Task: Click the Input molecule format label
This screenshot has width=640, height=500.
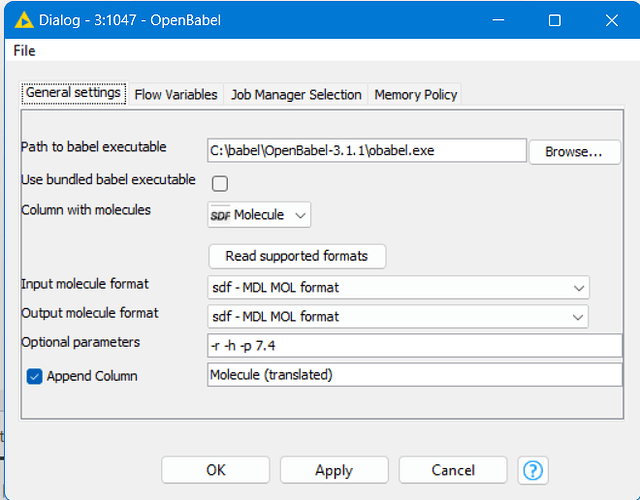Action: (x=84, y=284)
